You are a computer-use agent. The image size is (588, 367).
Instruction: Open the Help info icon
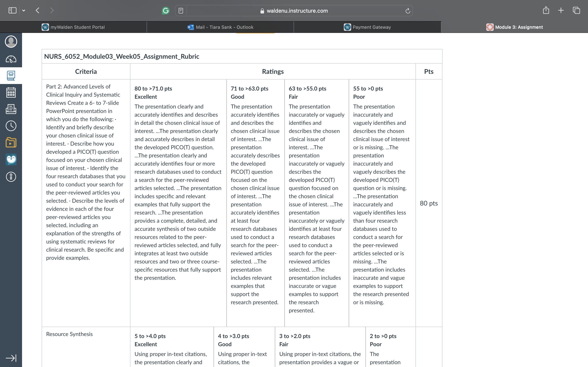(x=11, y=177)
